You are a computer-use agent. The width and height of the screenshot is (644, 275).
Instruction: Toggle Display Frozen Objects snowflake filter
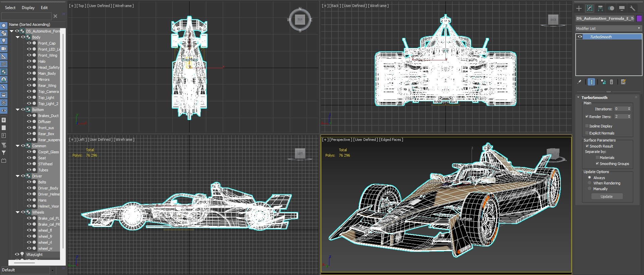click(x=4, y=103)
